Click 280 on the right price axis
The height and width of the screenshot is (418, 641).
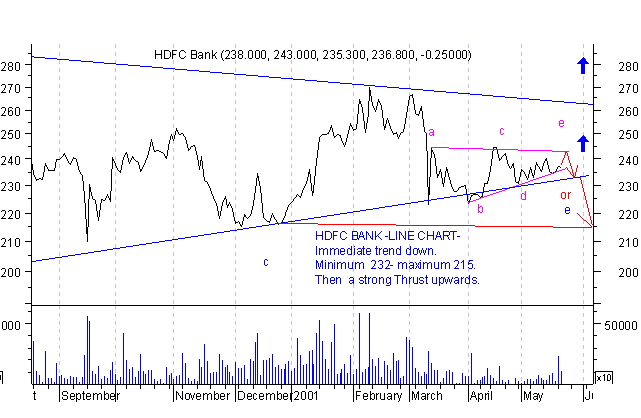(628, 66)
